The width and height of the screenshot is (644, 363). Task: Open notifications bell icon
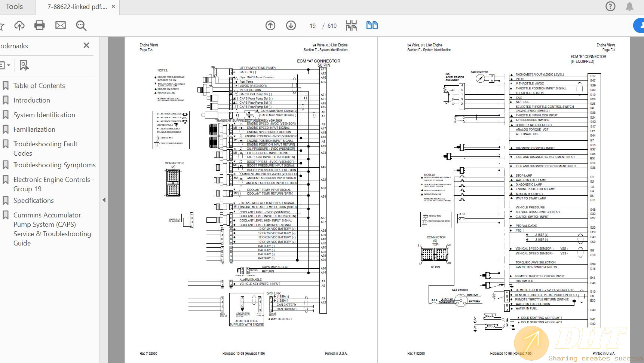[630, 6]
